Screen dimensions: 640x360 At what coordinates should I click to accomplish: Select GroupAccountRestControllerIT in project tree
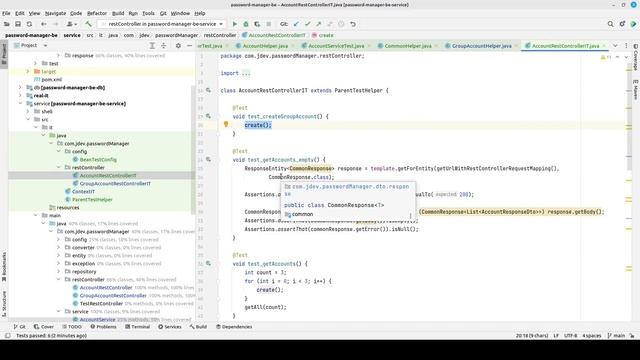(115, 184)
